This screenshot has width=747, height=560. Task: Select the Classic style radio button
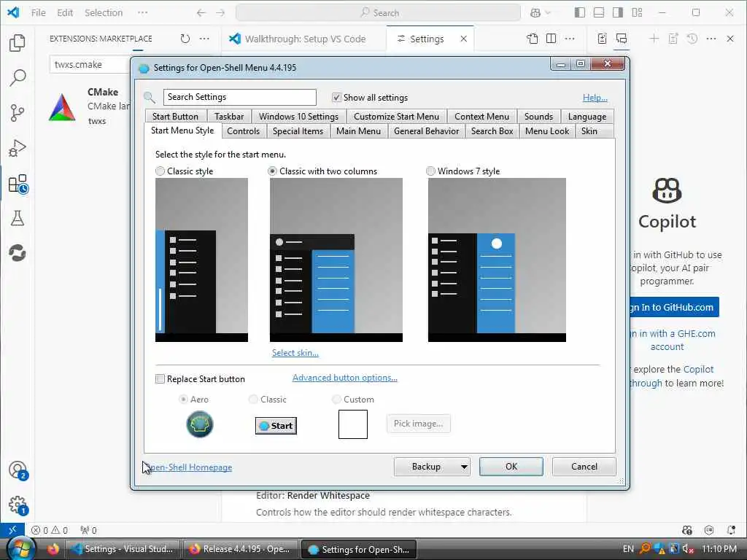(x=160, y=171)
